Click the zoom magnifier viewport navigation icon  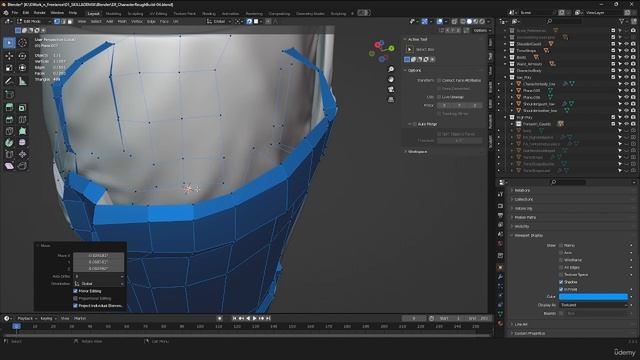click(x=391, y=69)
